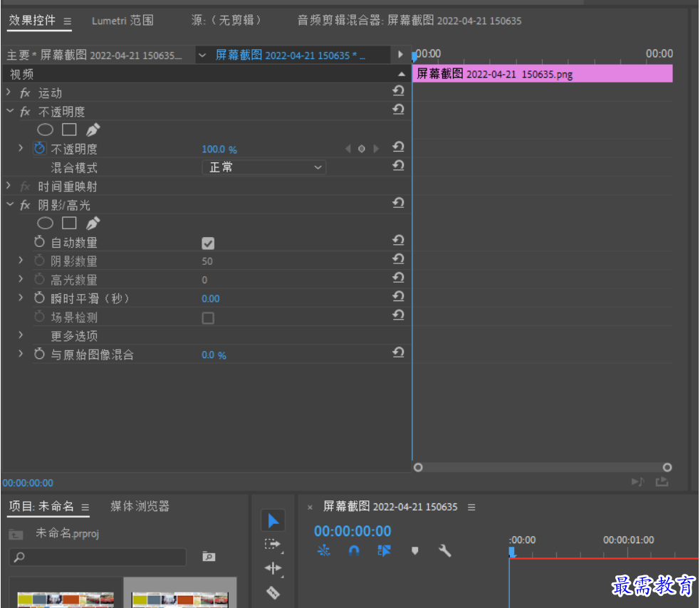
Task: Select the Ripple Edit tool
Action: [x=273, y=569]
